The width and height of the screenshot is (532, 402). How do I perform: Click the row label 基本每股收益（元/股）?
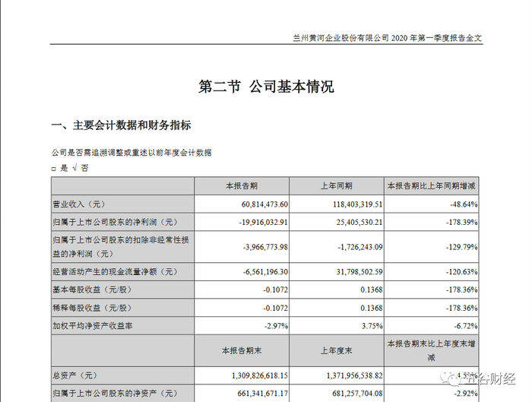92,290
